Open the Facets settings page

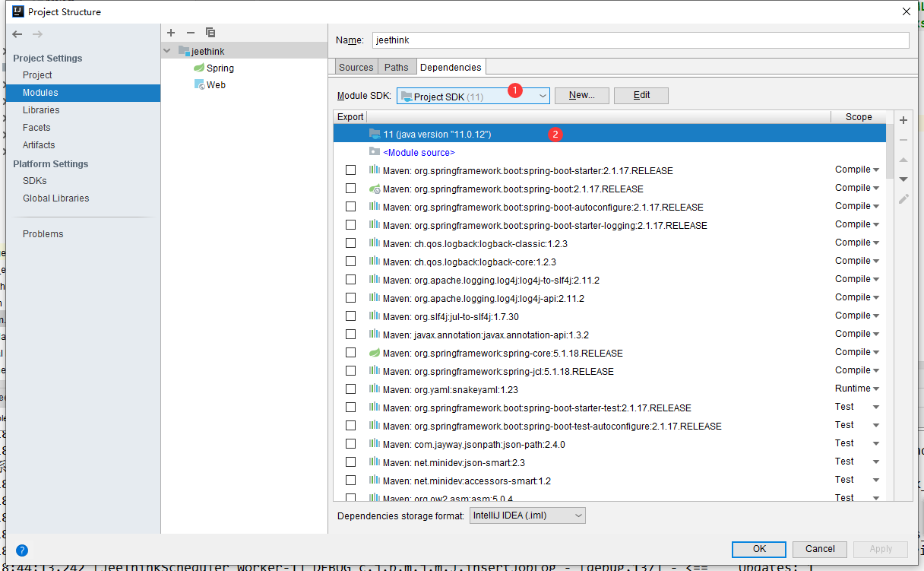point(36,128)
